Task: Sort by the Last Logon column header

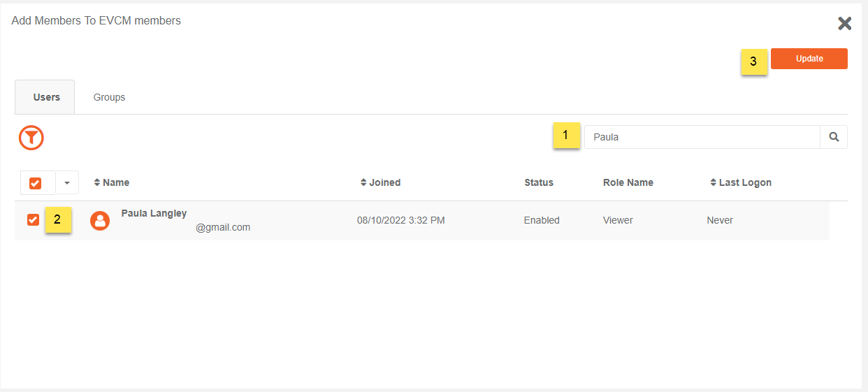Action: (x=745, y=182)
